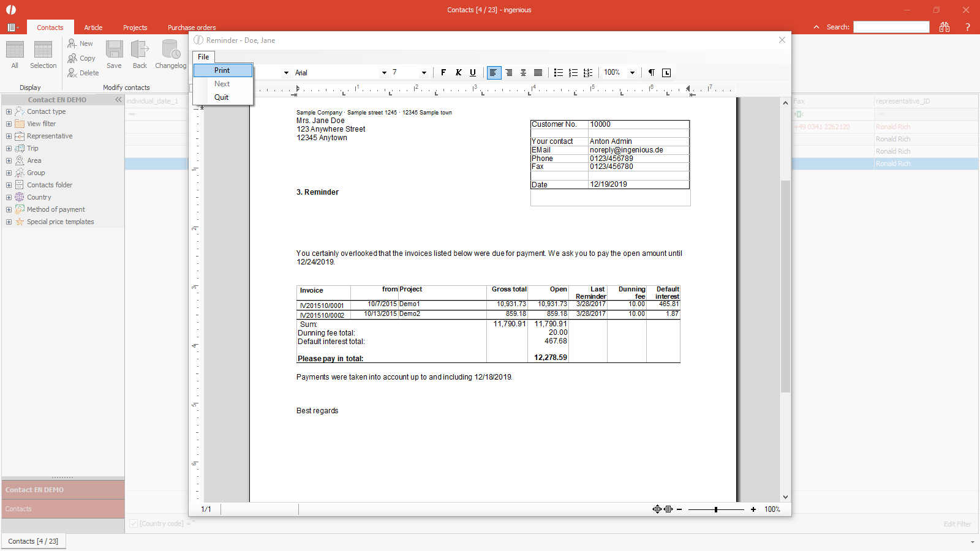The width and height of the screenshot is (980, 551).
Task: Click the Search input field
Action: point(891,27)
